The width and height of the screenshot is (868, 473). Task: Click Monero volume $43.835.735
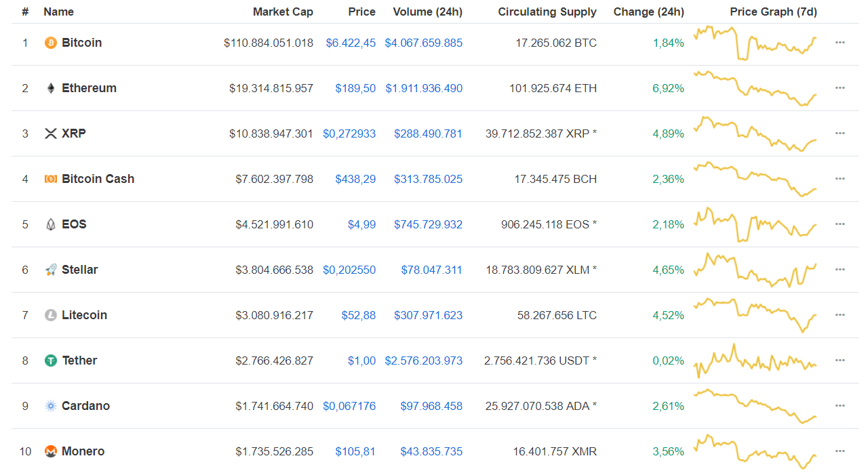431,451
